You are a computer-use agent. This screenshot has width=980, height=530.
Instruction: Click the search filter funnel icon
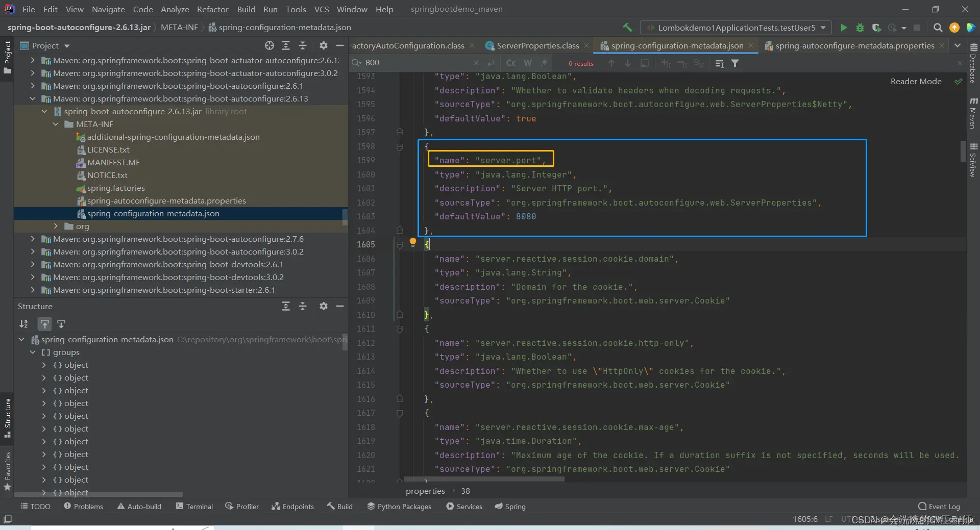tap(735, 63)
